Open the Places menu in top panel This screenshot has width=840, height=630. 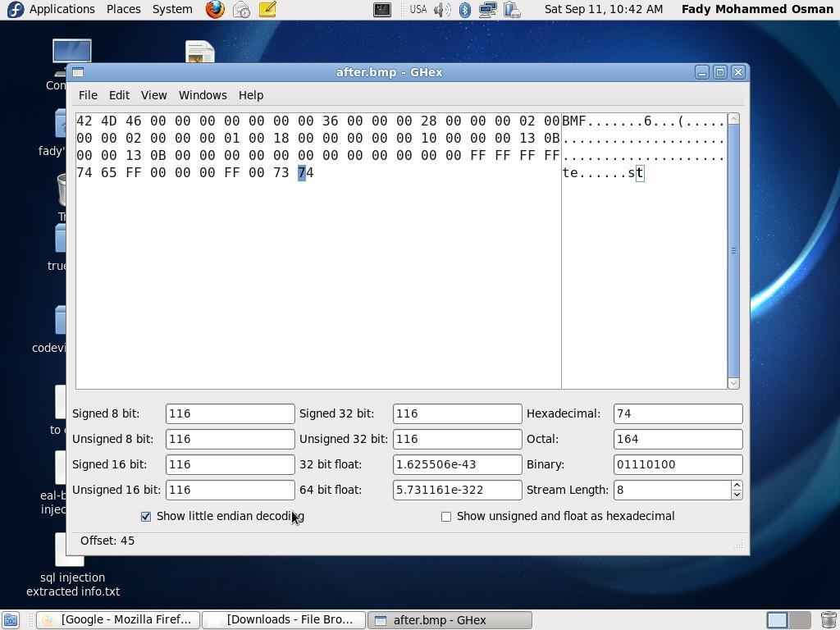[123, 9]
